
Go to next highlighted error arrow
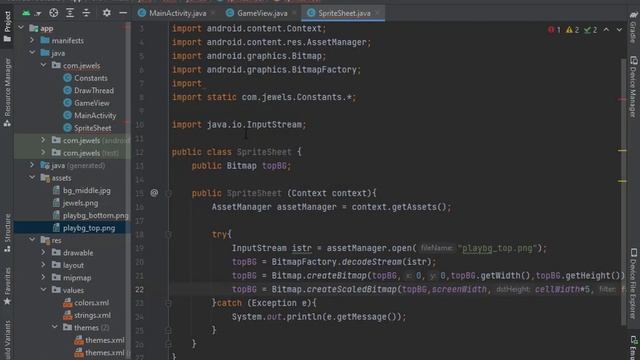pos(619,30)
